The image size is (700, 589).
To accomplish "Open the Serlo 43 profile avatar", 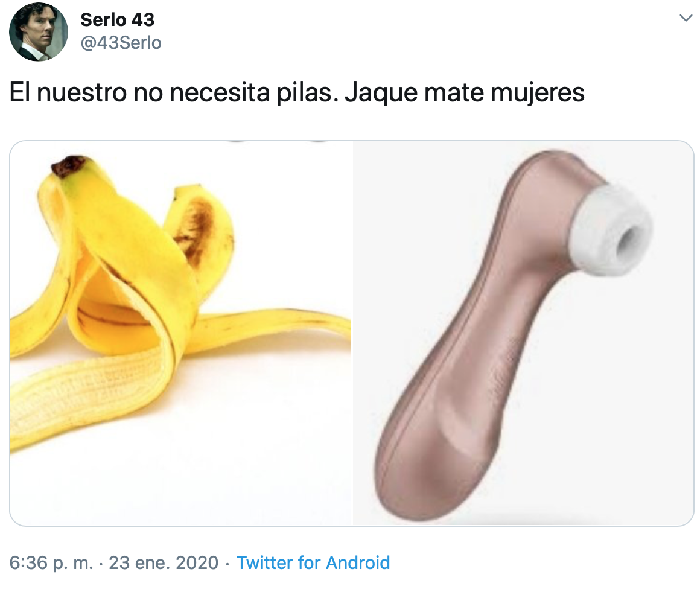I will [x=39, y=32].
